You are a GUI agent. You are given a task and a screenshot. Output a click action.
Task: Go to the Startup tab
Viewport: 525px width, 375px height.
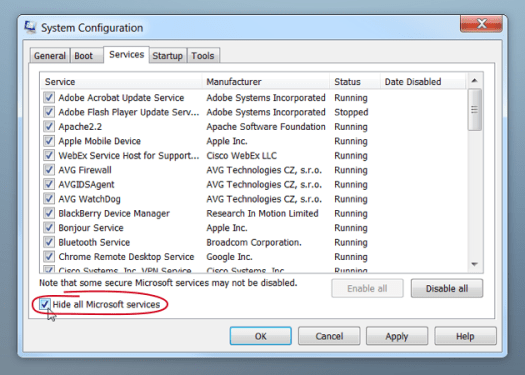(x=167, y=56)
